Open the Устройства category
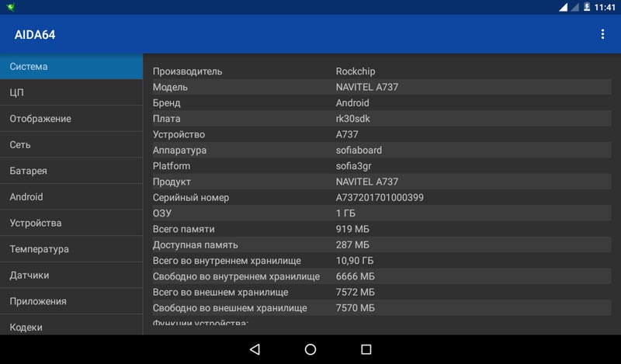 pos(71,224)
